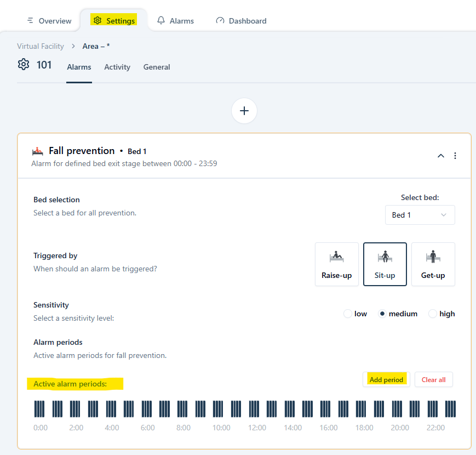Set sensitivity to high
Image resolution: width=476 pixels, height=455 pixels.
coord(433,314)
